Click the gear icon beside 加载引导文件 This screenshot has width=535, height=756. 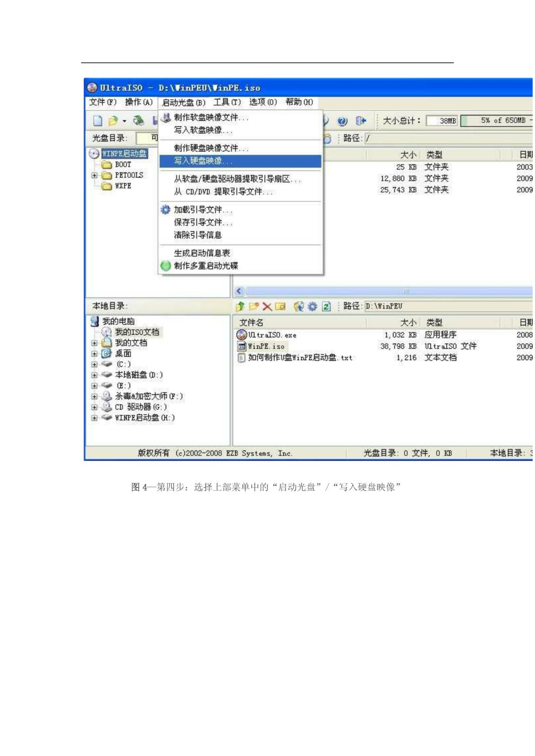[x=166, y=210]
